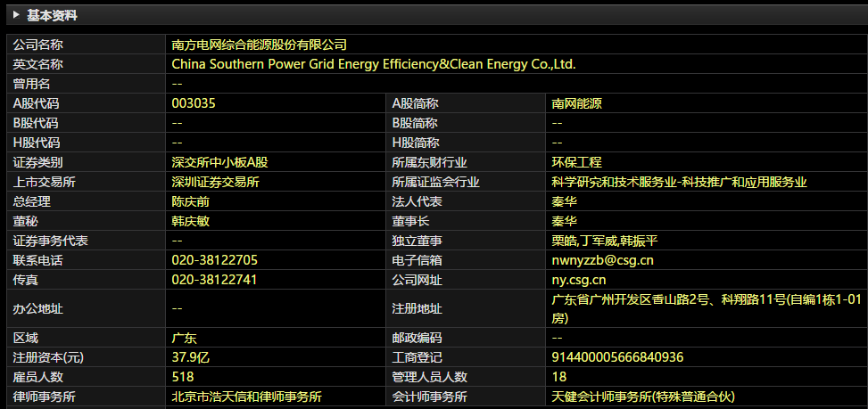Click the 基本资料 section header title
Viewport: 868px width, 409px height.
click(52, 15)
